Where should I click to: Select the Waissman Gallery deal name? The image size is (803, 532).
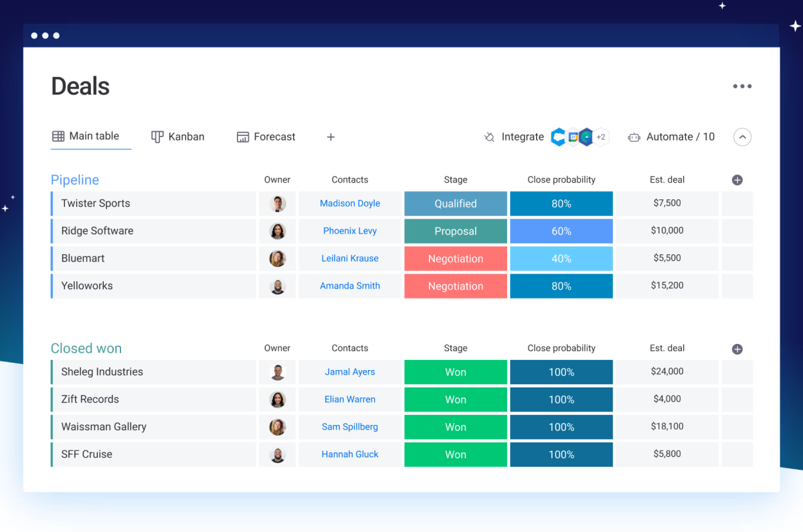[x=104, y=427]
